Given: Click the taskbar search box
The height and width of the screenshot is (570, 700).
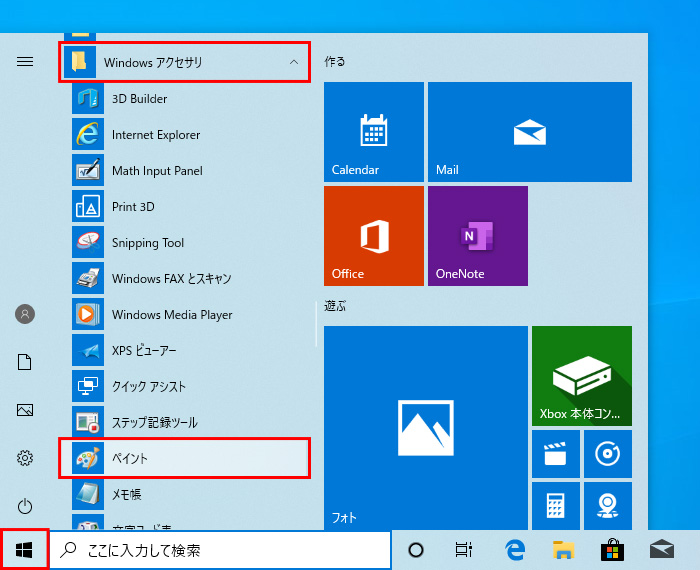Looking at the screenshot, I should (220, 550).
